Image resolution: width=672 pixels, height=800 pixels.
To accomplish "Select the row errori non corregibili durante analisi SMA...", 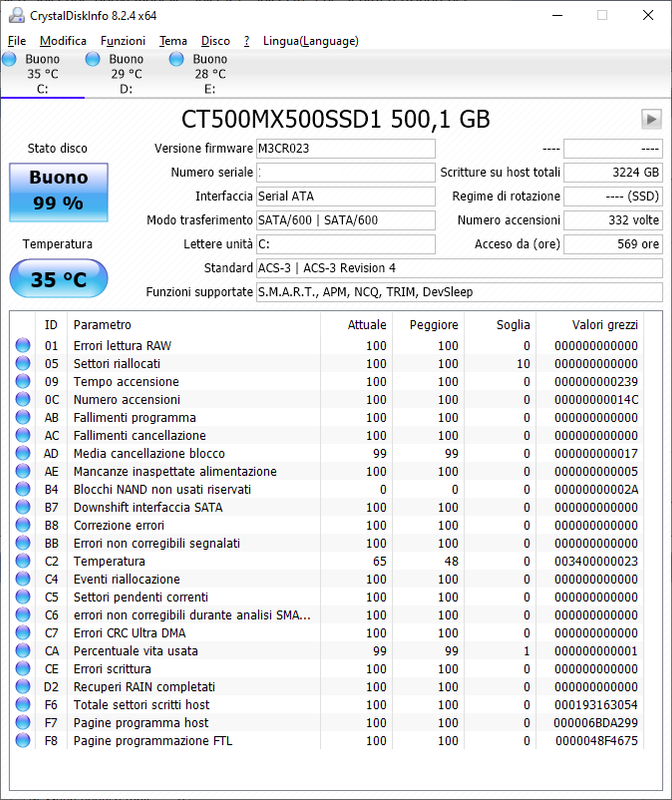I will click(329, 615).
